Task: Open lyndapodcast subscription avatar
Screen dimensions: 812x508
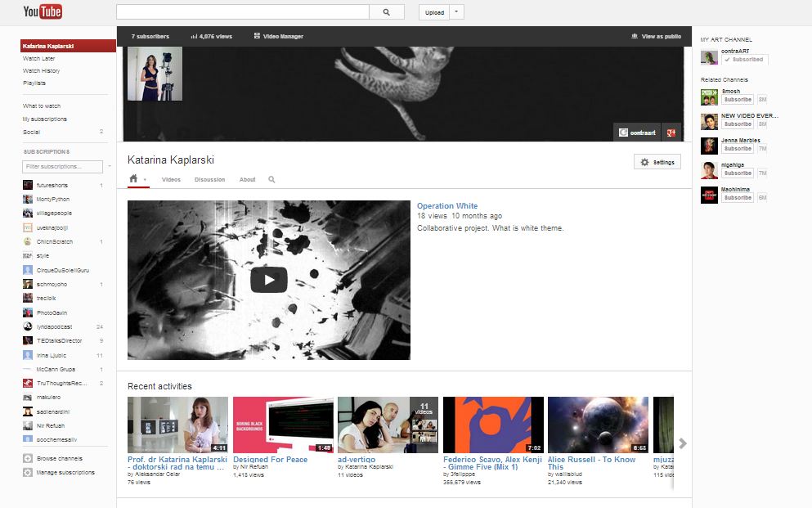Action: point(28,326)
